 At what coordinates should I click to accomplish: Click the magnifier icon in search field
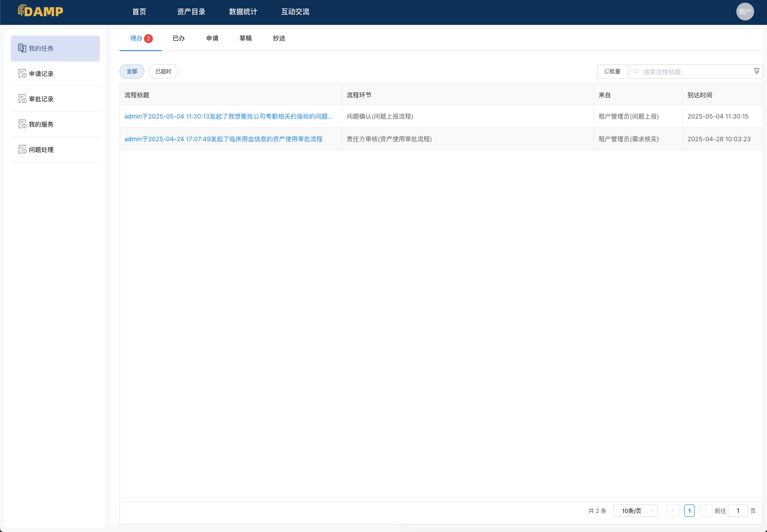(636, 71)
